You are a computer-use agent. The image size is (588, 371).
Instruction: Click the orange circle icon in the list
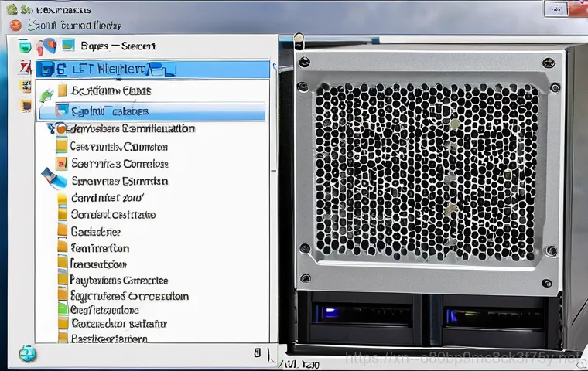61,129
